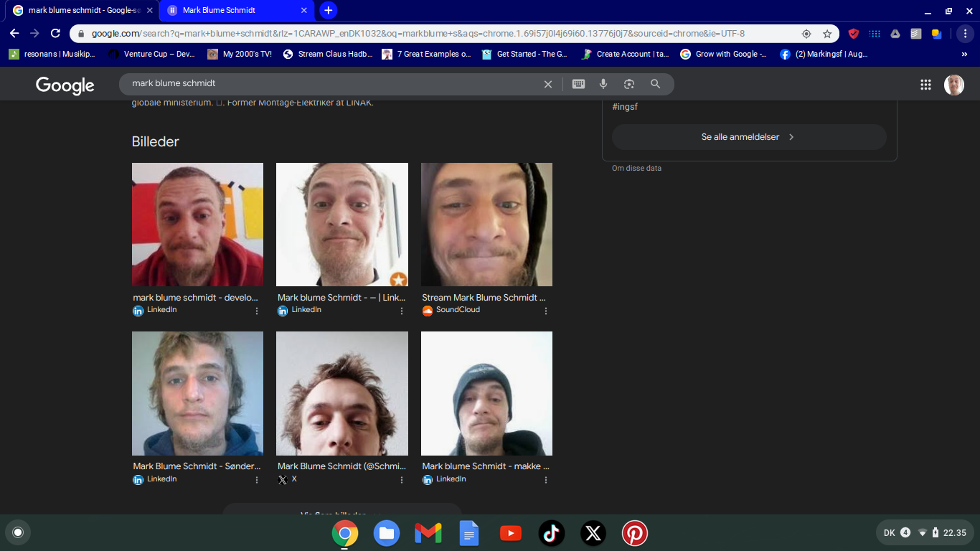This screenshot has width=980, height=551.
Task: Open the 'Venture Cup – Dev...' bookmark
Action: 152,54
